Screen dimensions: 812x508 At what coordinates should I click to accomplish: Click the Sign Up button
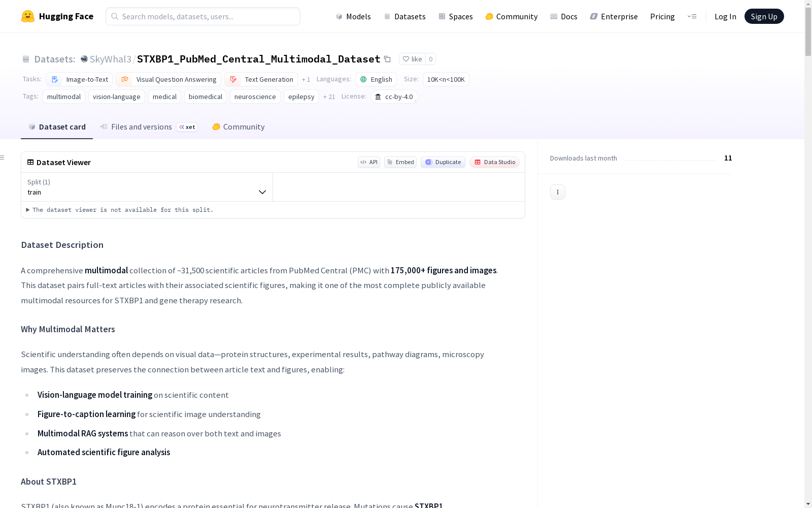click(764, 16)
